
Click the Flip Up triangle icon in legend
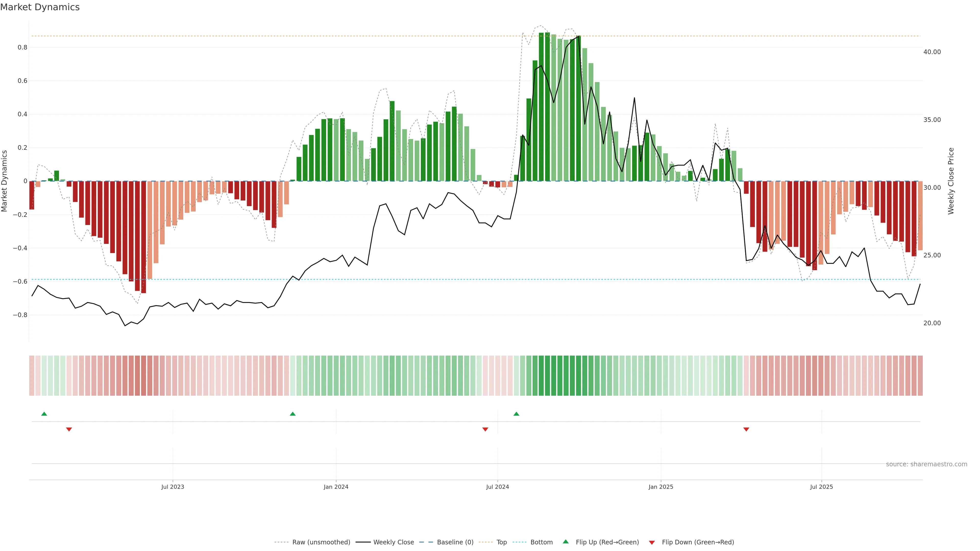565,542
